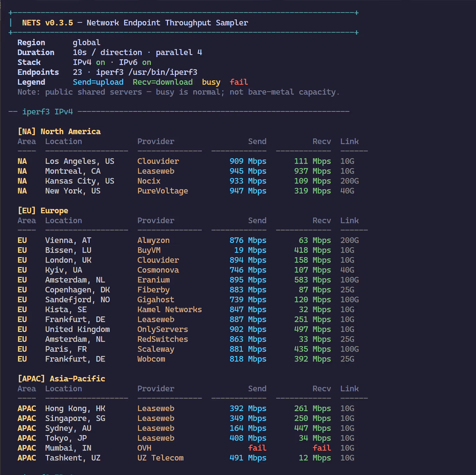Click the "63 Mbps" recv value for Vienna

click(x=315, y=240)
